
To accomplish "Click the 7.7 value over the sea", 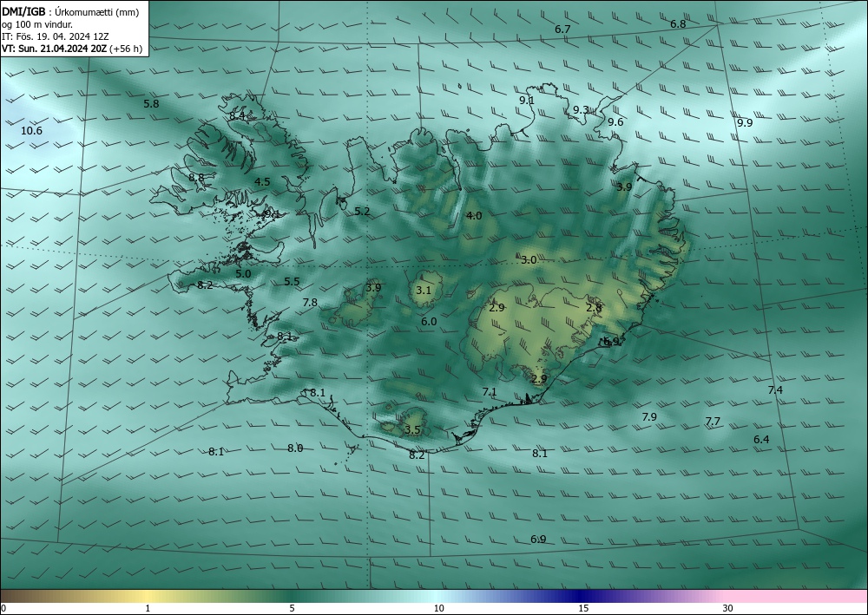I will [713, 422].
